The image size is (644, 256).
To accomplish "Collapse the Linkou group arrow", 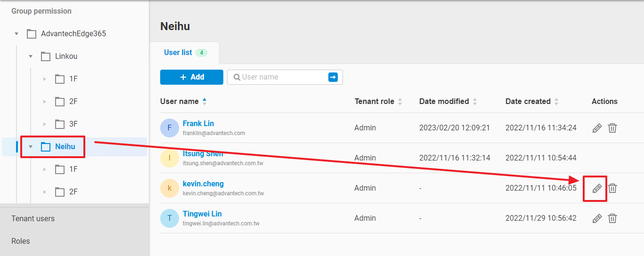I will (31, 56).
